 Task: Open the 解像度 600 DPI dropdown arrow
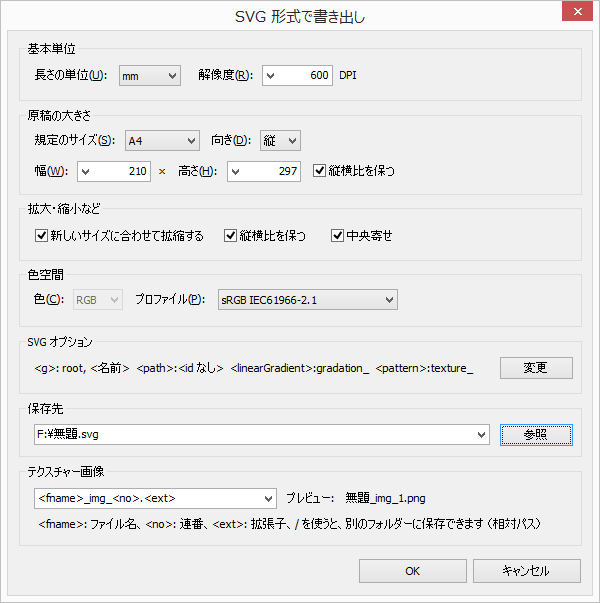271,76
